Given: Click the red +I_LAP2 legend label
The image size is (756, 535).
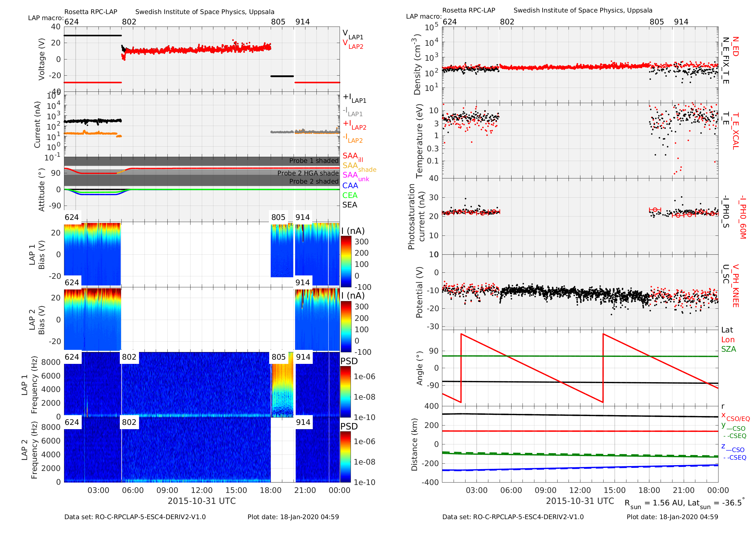Looking at the screenshot, I should tap(355, 124).
